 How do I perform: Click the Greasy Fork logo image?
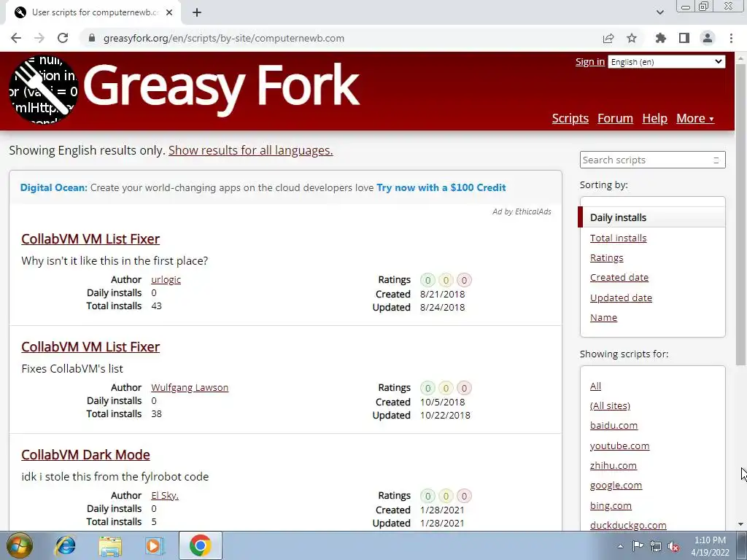click(44, 90)
